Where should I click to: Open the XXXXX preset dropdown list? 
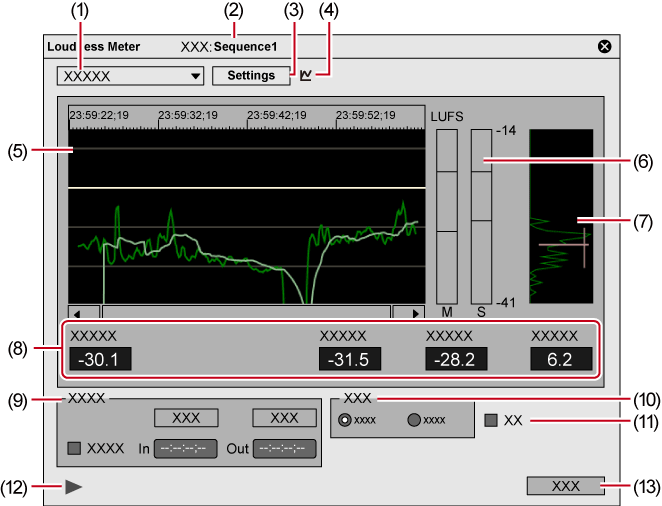130,76
